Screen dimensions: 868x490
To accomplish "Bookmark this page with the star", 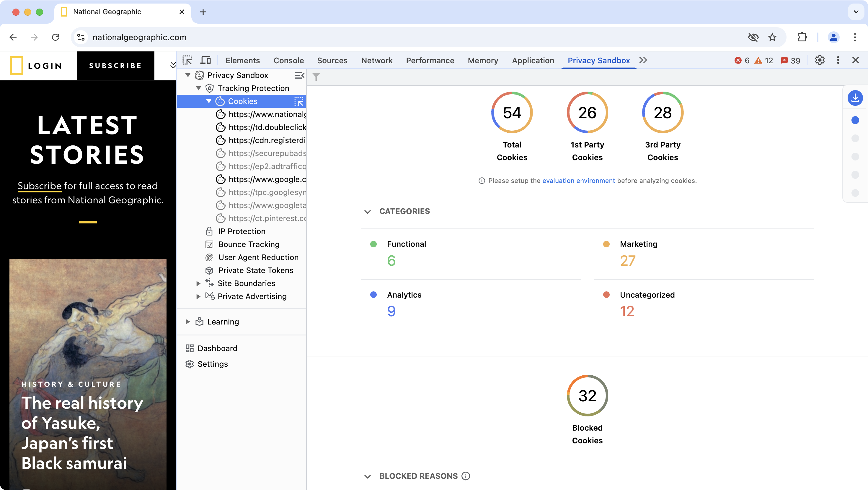I will point(772,37).
